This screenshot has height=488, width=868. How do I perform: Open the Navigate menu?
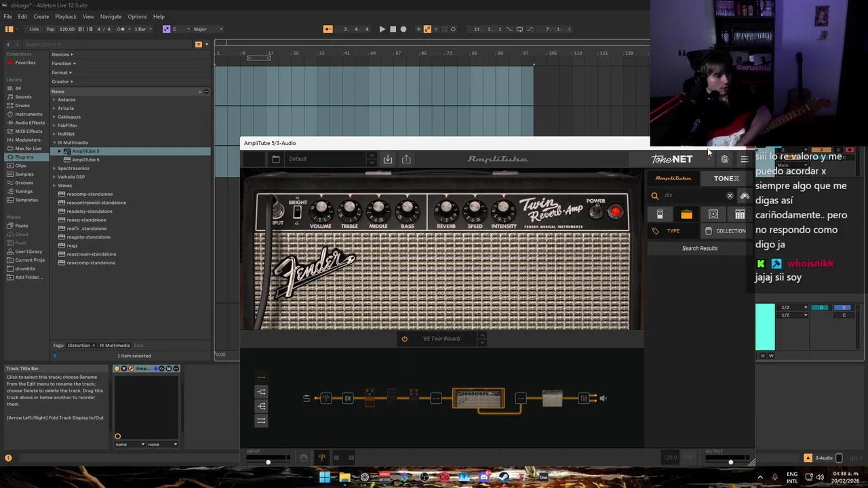(x=111, y=17)
